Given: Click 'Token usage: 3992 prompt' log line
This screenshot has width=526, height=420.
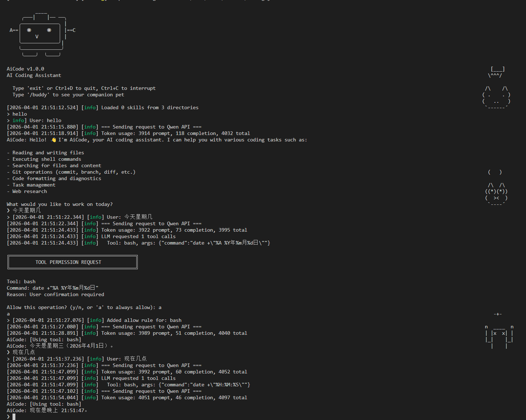Looking at the screenshot, I should click(127, 372).
